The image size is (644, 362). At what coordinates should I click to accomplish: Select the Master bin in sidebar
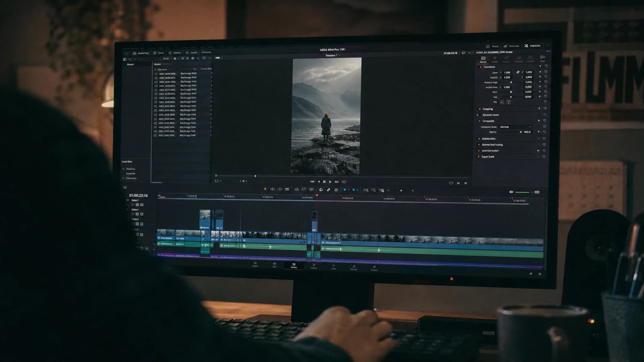click(x=130, y=64)
